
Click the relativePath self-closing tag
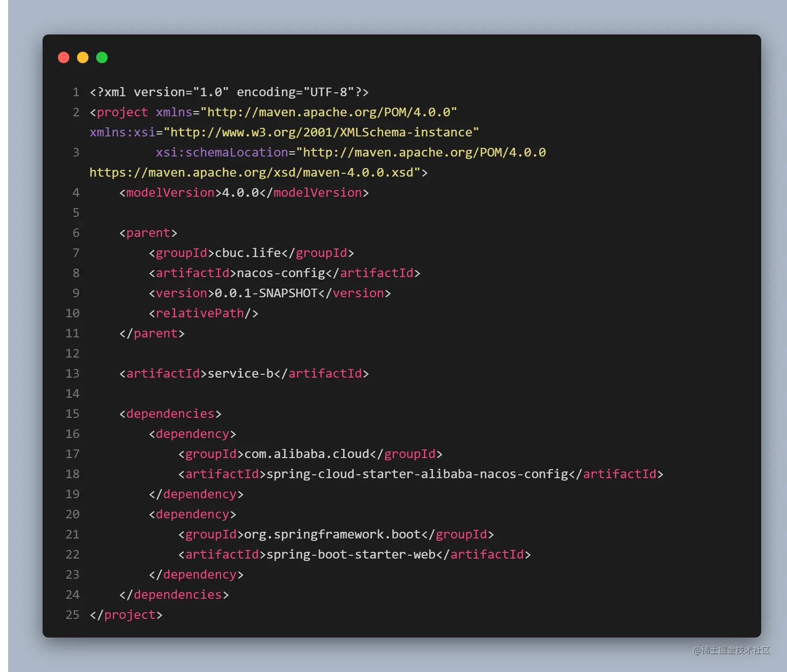pyautogui.click(x=204, y=314)
